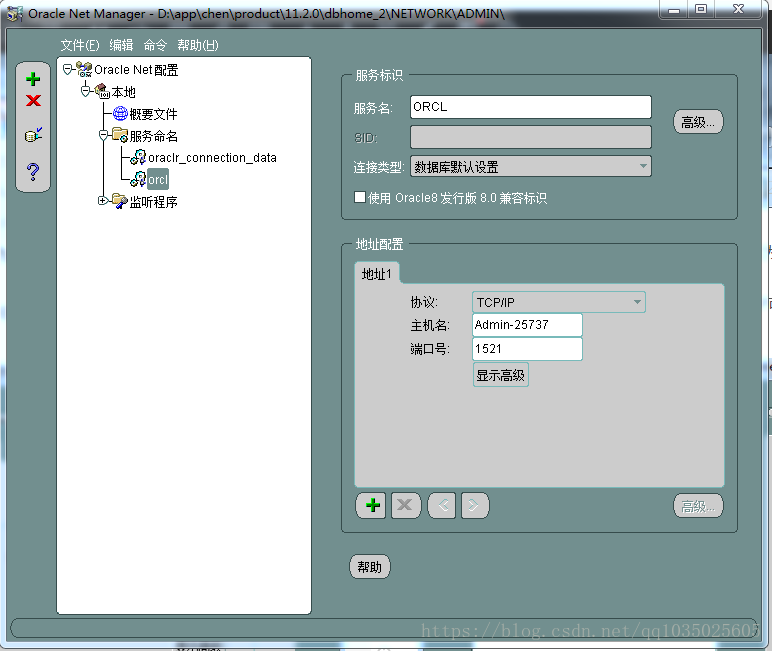Click the 高级... button in 服务标识
The height and width of the screenshot is (651, 772).
[698, 122]
